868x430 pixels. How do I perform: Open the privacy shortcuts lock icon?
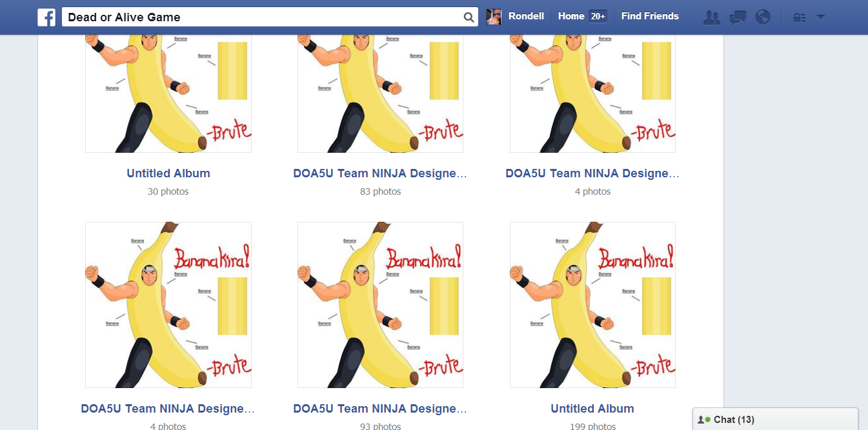pos(800,17)
